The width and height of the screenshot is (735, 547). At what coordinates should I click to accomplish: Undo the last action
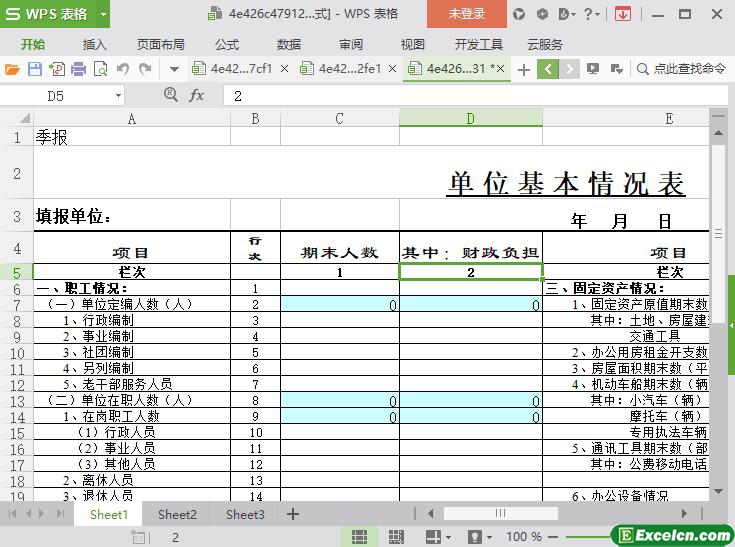[123, 69]
